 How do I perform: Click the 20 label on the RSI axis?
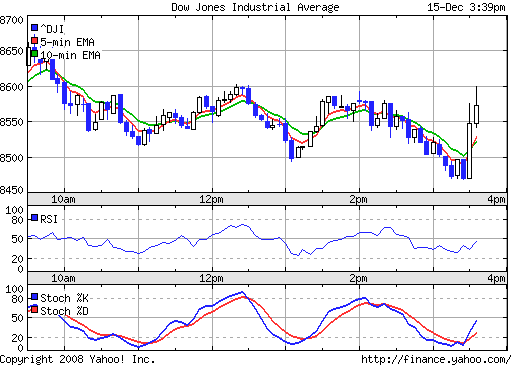pyautogui.click(x=18, y=259)
